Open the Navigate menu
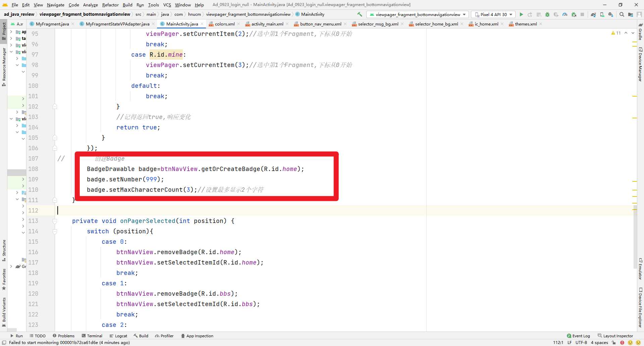 [55, 5]
